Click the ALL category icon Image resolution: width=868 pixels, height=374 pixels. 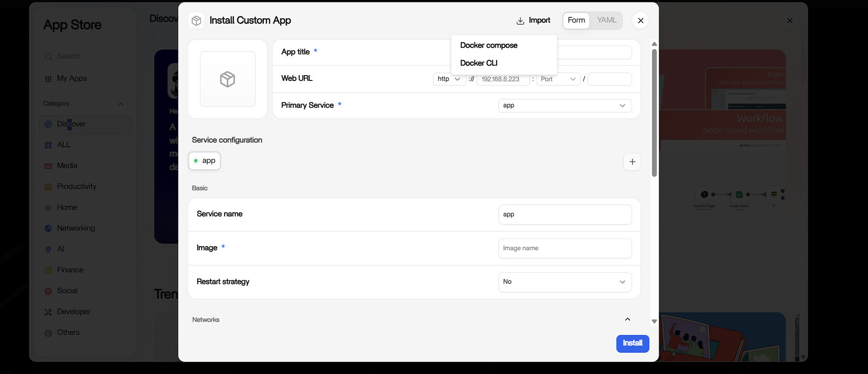[48, 145]
